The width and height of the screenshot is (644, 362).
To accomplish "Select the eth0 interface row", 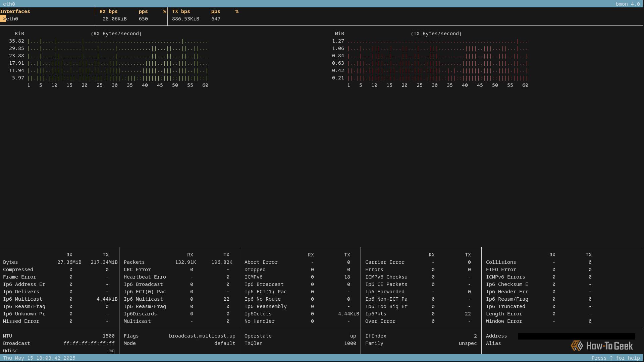I will (12, 19).
